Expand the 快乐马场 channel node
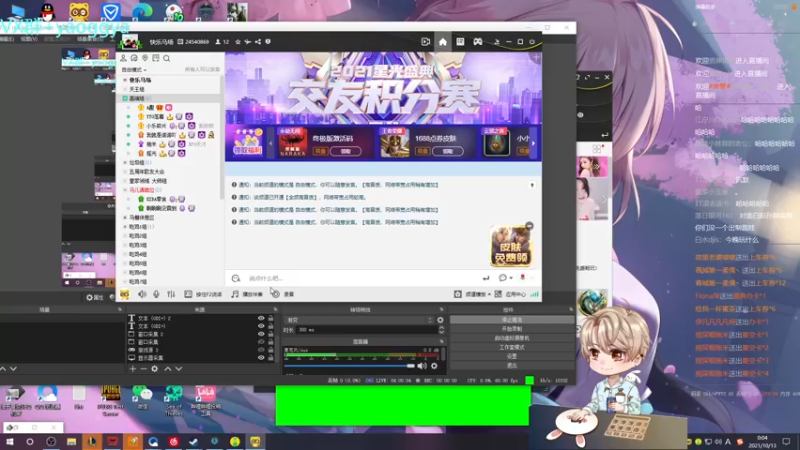This screenshot has width=800, height=450. tap(125, 80)
